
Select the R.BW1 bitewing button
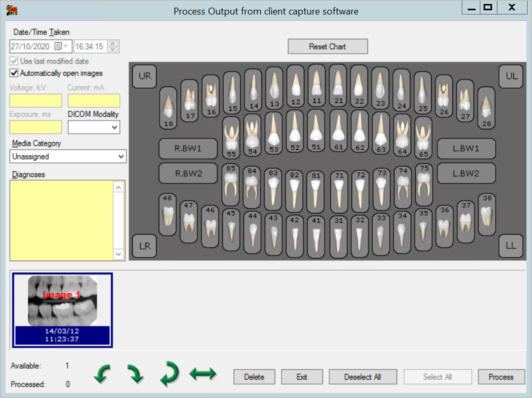click(188, 149)
